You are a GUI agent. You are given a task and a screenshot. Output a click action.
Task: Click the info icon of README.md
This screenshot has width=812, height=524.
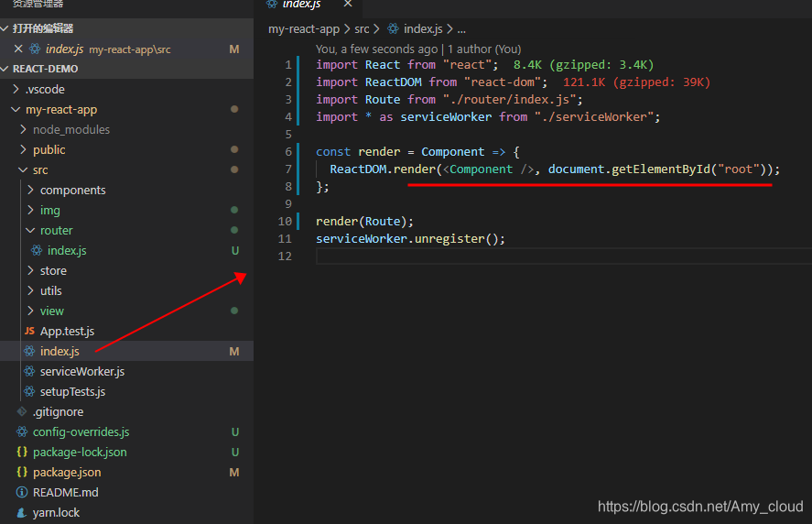pyautogui.click(x=22, y=492)
